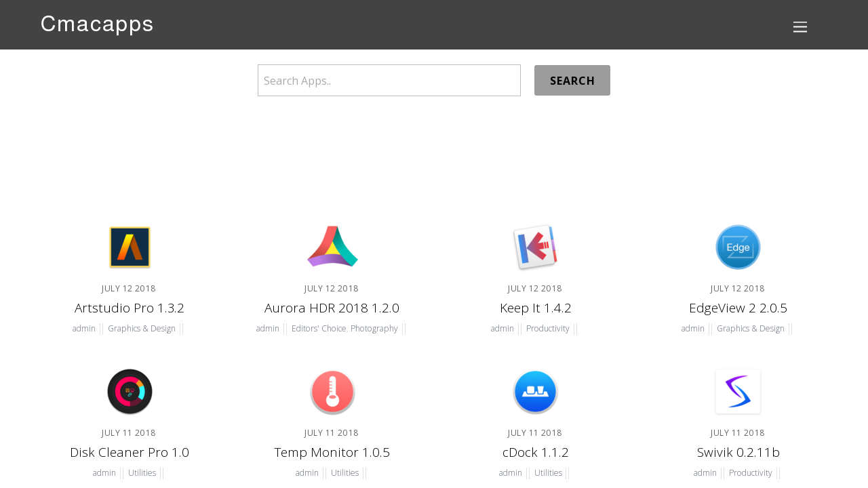Open the EdgeView 2 2.0.5 title link
Viewport: 868px width, 488px height.
[738, 308]
